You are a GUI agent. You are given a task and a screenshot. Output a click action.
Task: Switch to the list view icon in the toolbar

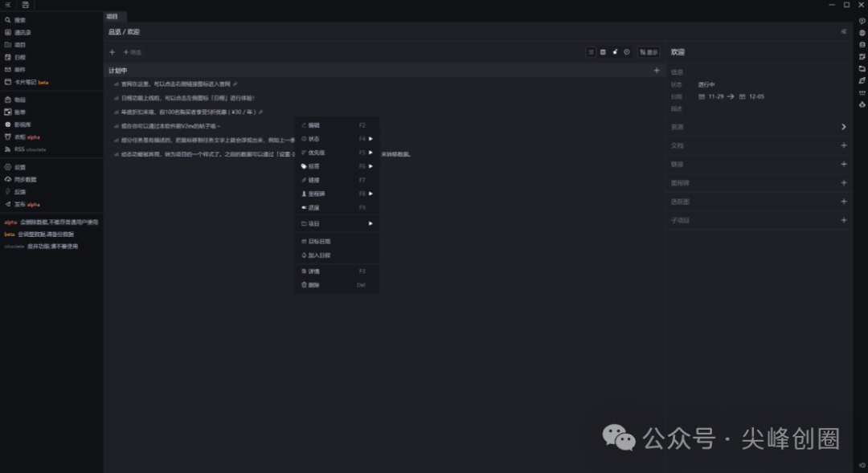[591, 52]
